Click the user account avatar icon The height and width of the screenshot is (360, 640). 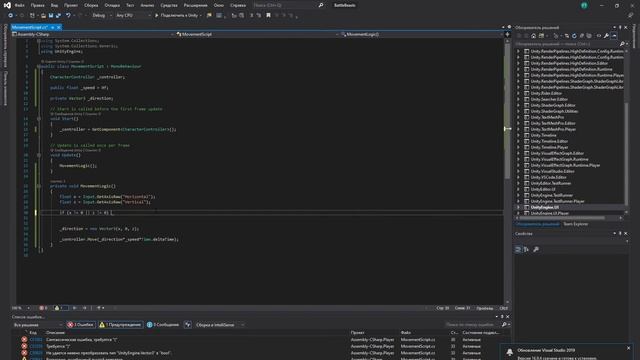pyautogui.click(x=584, y=5)
